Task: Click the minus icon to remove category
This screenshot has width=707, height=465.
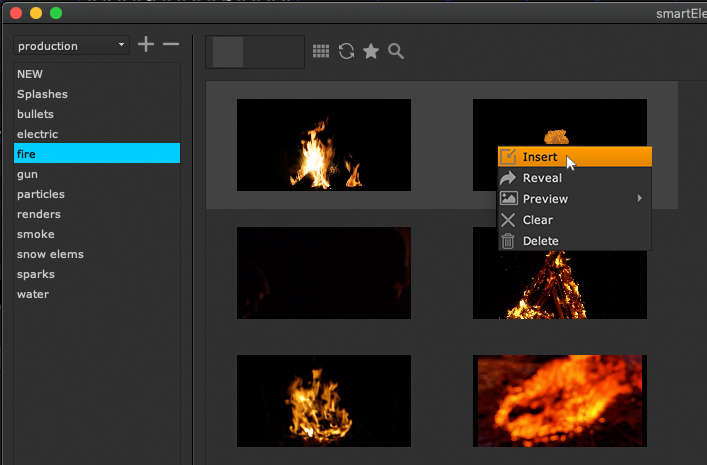Action: pos(171,45)
